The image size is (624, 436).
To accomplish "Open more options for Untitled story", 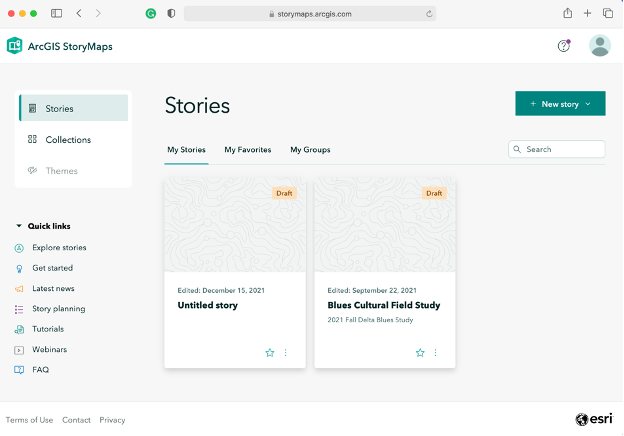I will pos(286,353).
